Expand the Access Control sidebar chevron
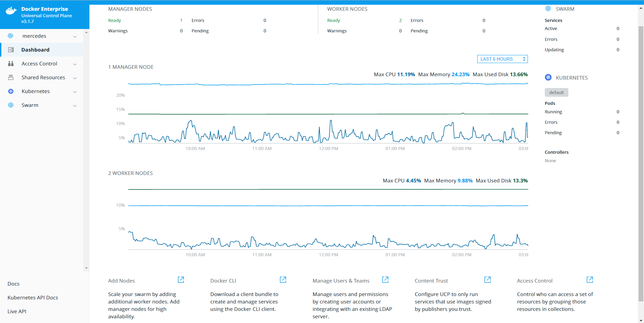The width and height of the screenshot is (644, 323). coord(75,64)
